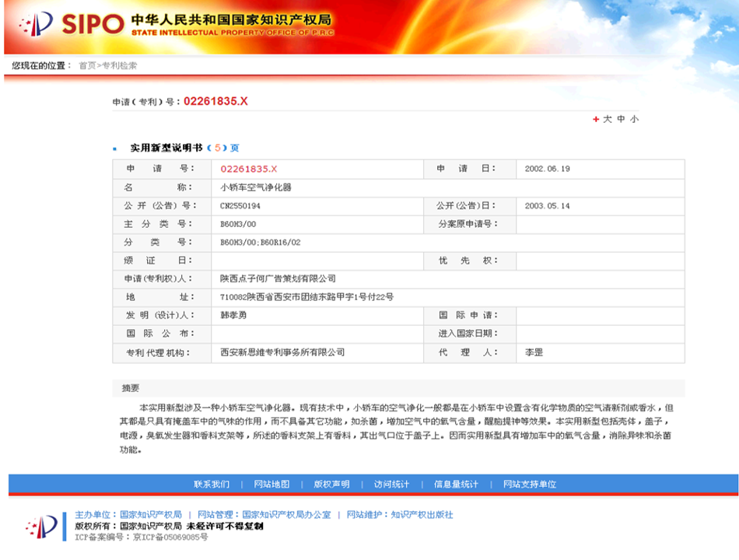Screen dimensions: 739x560
Task: Set font size to 小
Action: [634, 119]
